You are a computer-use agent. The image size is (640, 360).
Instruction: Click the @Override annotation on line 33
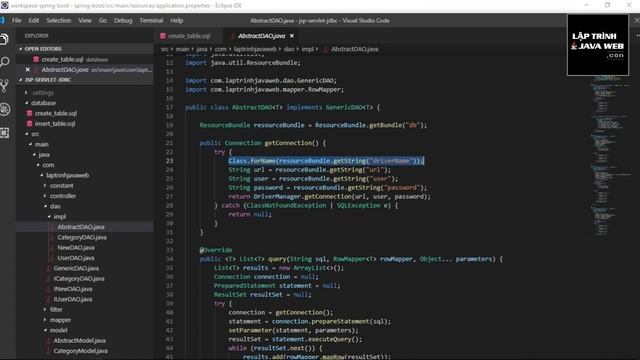point(216,250)
